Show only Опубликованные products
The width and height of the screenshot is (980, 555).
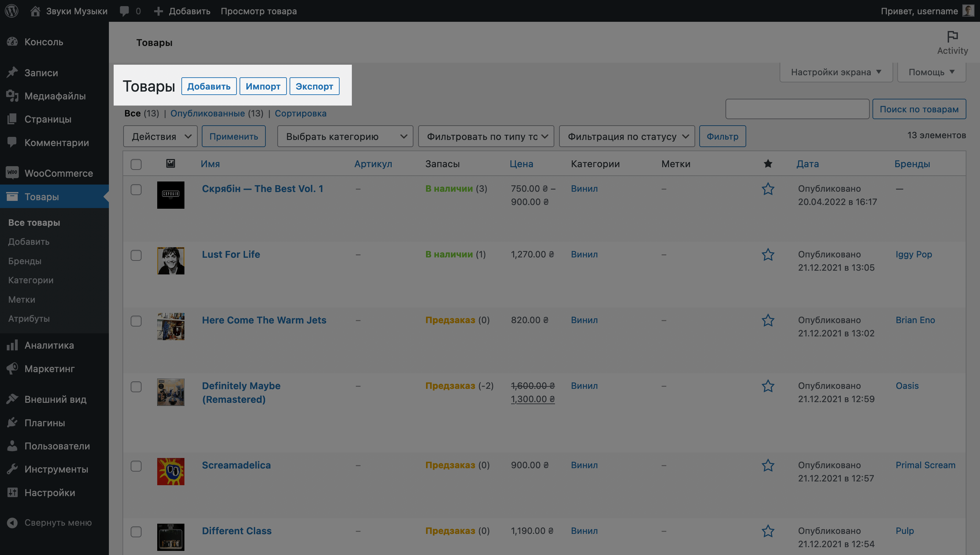208,114
